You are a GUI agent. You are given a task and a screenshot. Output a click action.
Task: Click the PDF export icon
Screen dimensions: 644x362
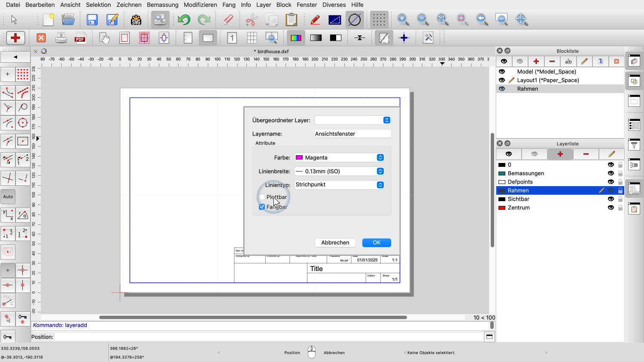point(80,38)
